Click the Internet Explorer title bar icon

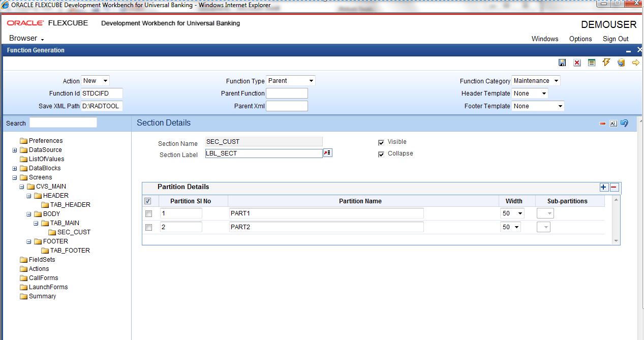click(5, 5)
